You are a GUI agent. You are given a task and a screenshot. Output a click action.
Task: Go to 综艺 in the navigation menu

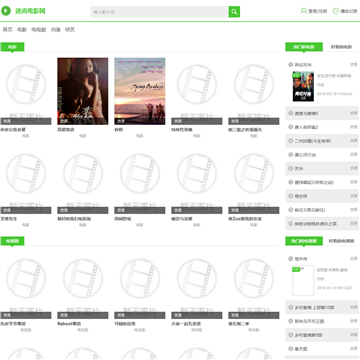pyautogui.click(x=70, y=30)
